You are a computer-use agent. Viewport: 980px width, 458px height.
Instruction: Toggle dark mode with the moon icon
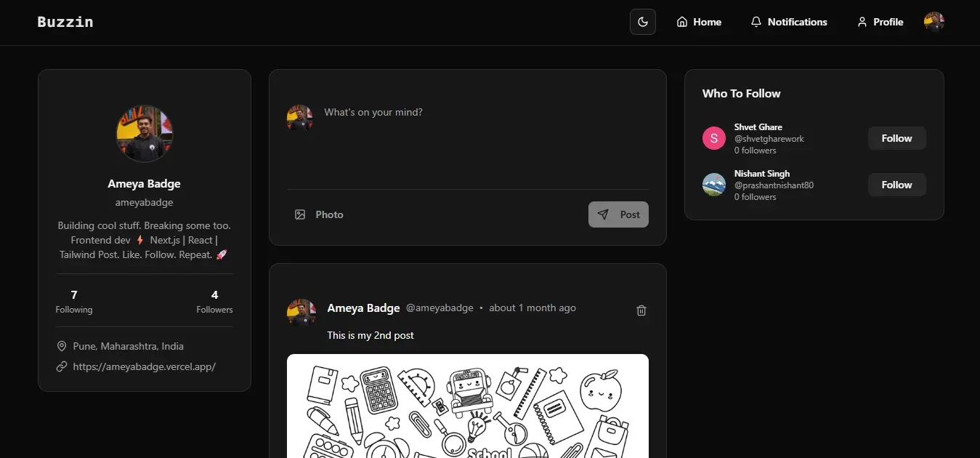[x=642, y=22]
